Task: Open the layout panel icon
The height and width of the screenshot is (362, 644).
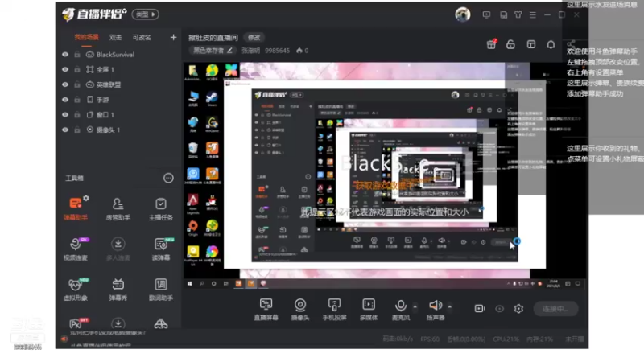Action: point(531,44)
